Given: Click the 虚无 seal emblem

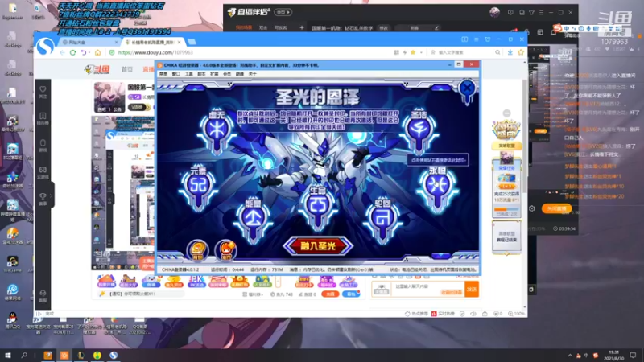Looking at the screenshot, I should [217, 130].
